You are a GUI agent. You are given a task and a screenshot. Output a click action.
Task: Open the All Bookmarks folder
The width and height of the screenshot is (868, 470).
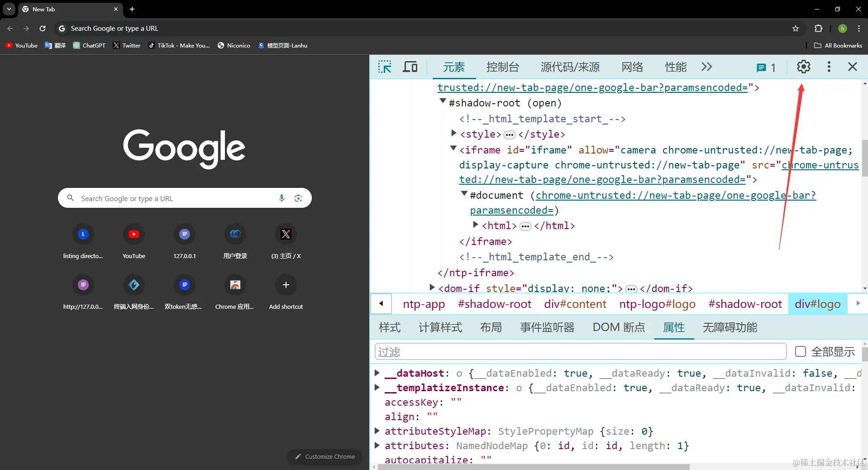pos(838,45)
